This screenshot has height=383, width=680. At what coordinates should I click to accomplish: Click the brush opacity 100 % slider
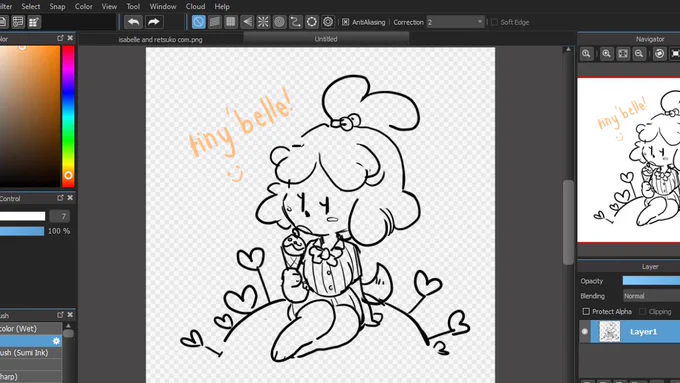22,231
